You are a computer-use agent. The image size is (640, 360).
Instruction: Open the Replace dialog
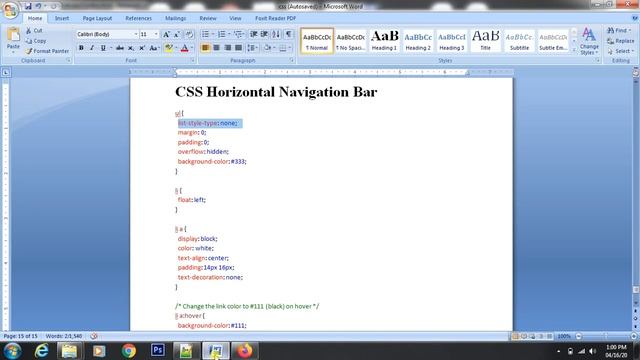tap(620, 41)
